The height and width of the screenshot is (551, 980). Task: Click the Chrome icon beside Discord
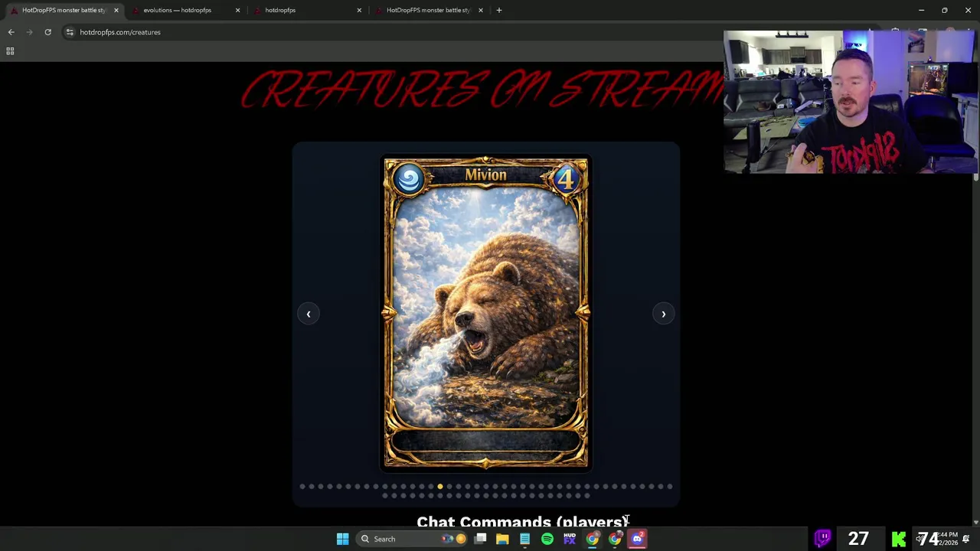[615, 539]
